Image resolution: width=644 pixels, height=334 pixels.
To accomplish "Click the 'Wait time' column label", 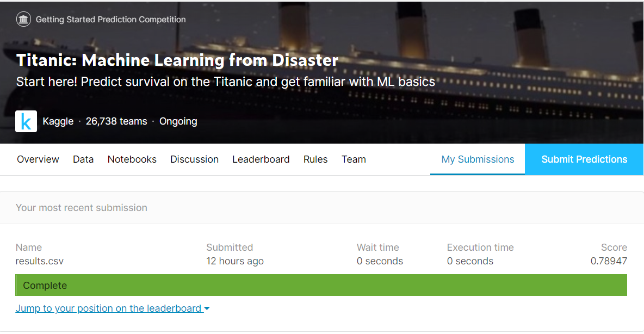I will tap(378, 248).
